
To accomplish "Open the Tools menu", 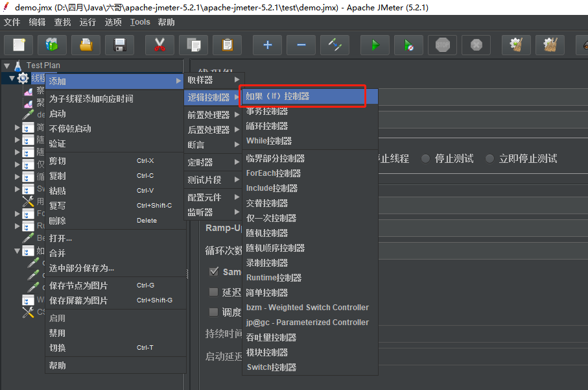I will click(x=140, y=22).
